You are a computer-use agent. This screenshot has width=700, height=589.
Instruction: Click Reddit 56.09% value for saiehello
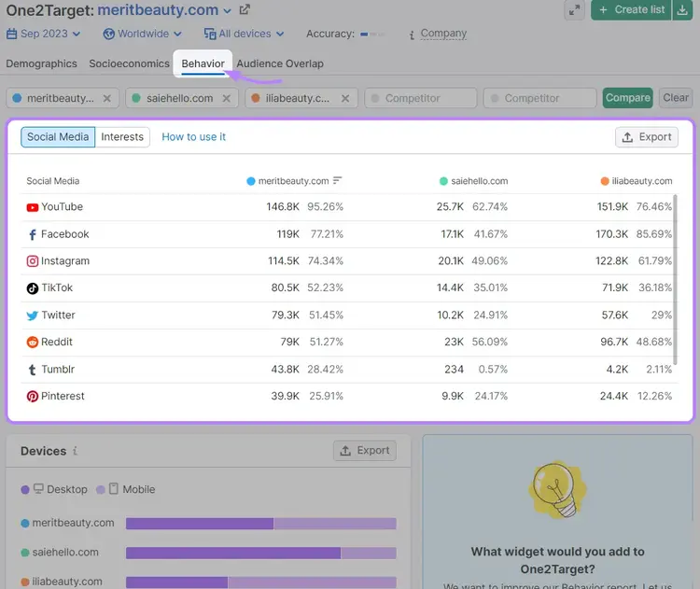click(490, 342)
